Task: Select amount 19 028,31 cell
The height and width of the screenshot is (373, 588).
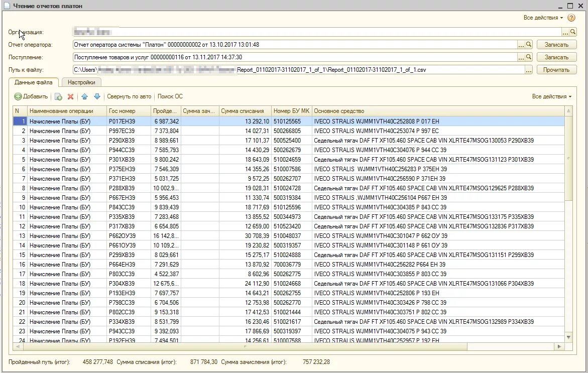Action: pos(245,188)
